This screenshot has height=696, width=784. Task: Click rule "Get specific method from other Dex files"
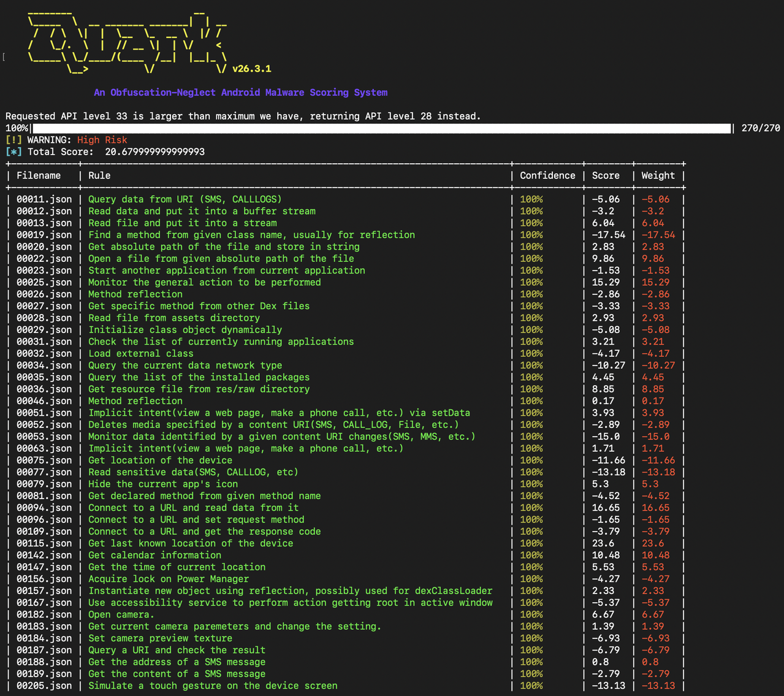pyautogui.click(x=199, y=306)
